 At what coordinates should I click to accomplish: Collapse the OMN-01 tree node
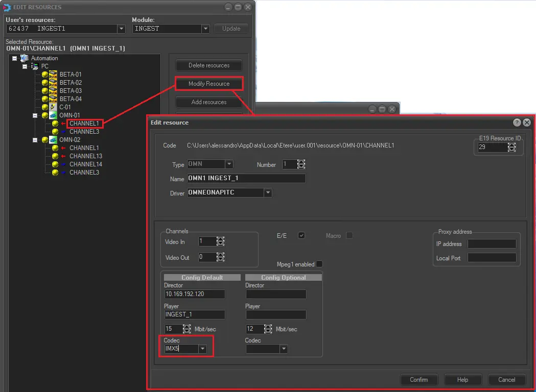point(35,115)
